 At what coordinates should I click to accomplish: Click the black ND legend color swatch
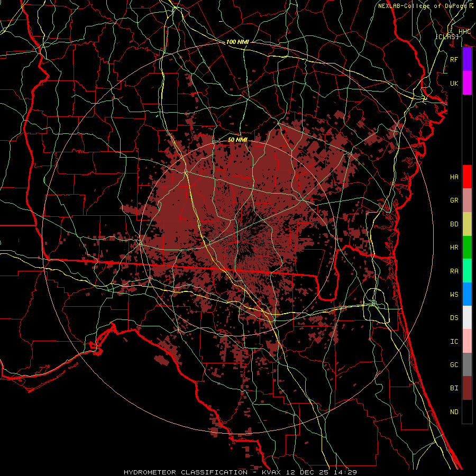click(x=467, y=411)
